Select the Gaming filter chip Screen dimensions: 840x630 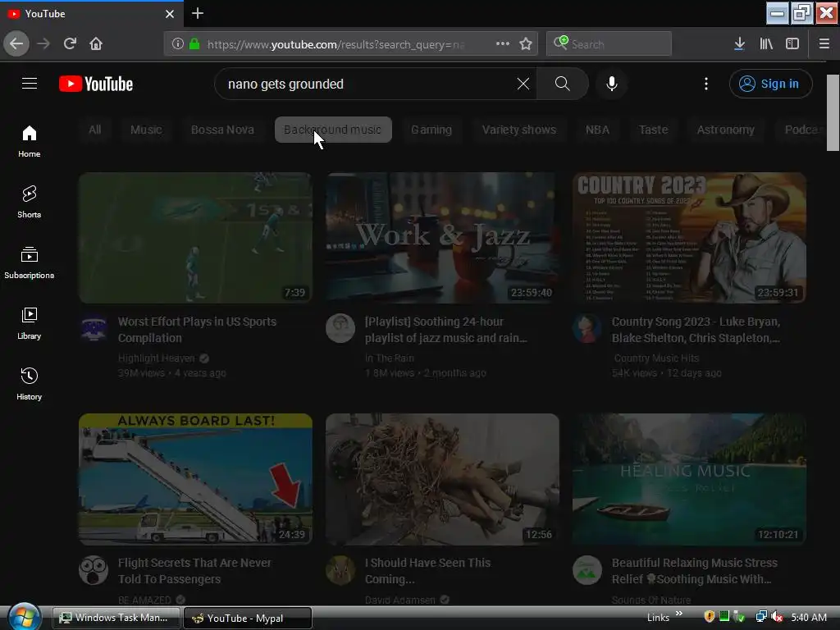point(431,130)
